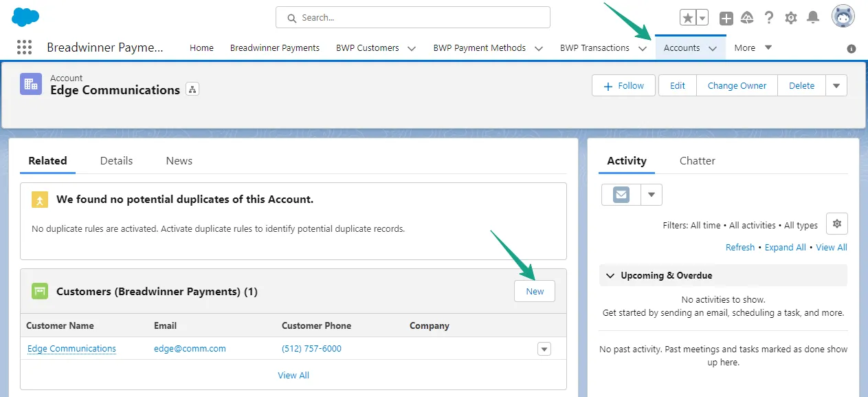Click the Customers related list icon
This screenshot has width=868, height=397.
click(x=40, y=291)
